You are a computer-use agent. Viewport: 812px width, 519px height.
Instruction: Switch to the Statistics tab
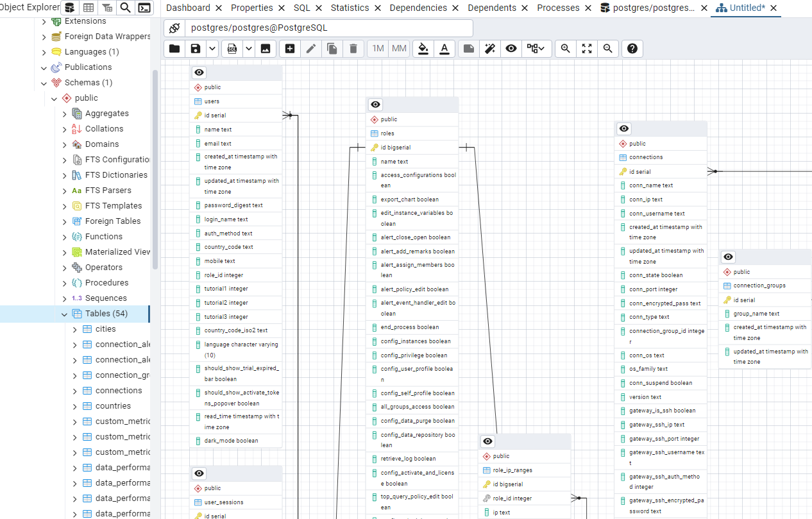click(x=350, y=8)
